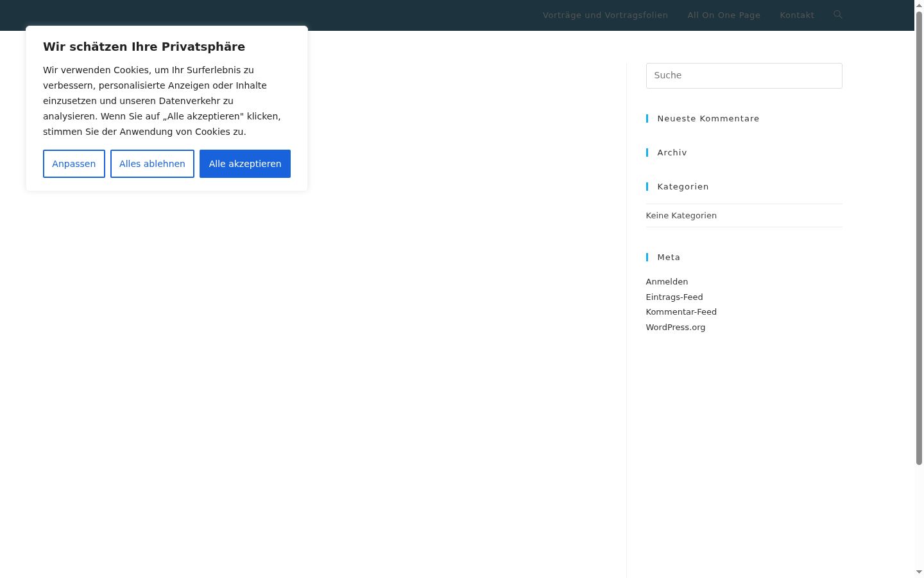Click the Archiv sidebar heading
Viewport: 924px width, 578px height.
pos(672,153)
